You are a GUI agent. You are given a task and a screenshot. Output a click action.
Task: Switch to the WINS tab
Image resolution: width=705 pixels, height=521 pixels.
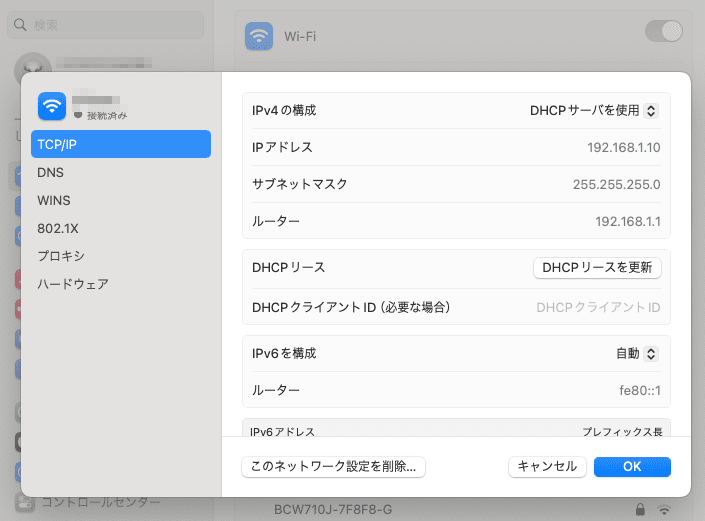coord(120,200)
